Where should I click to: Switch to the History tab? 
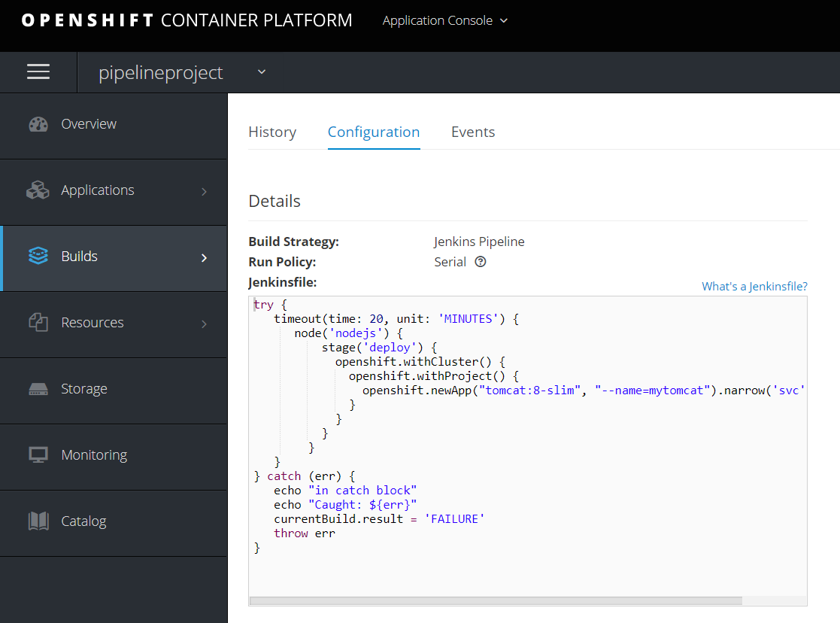[x=272, y=132]
